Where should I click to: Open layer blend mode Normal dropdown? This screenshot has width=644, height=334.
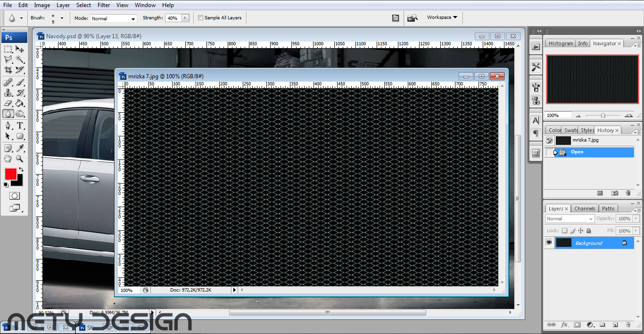(570, 218)
